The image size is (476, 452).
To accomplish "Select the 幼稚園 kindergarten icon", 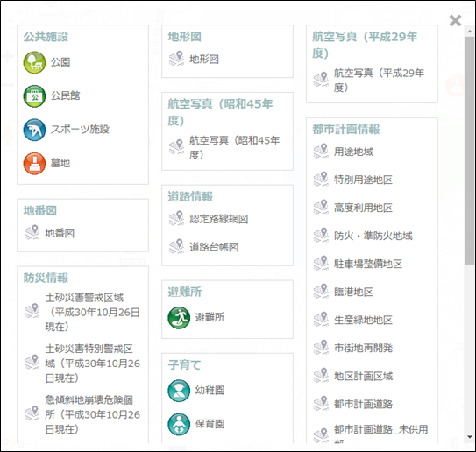I will click(x=179, y=391).
